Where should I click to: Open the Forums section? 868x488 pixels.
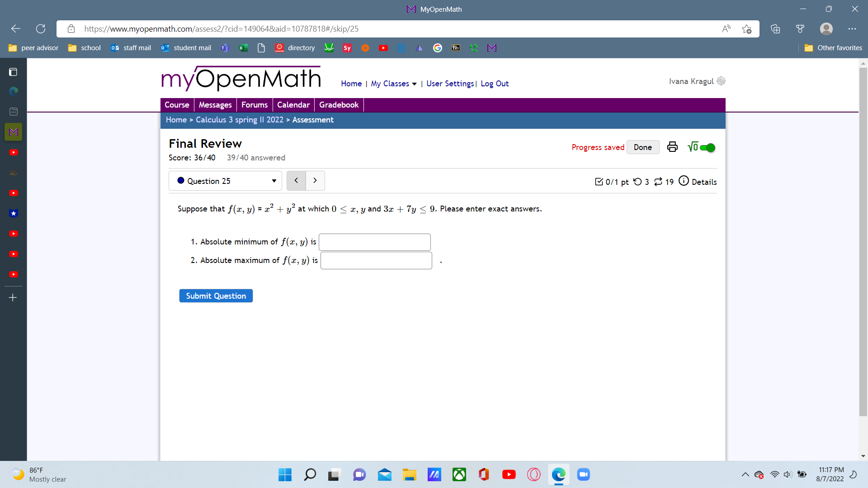pos(255,104)
